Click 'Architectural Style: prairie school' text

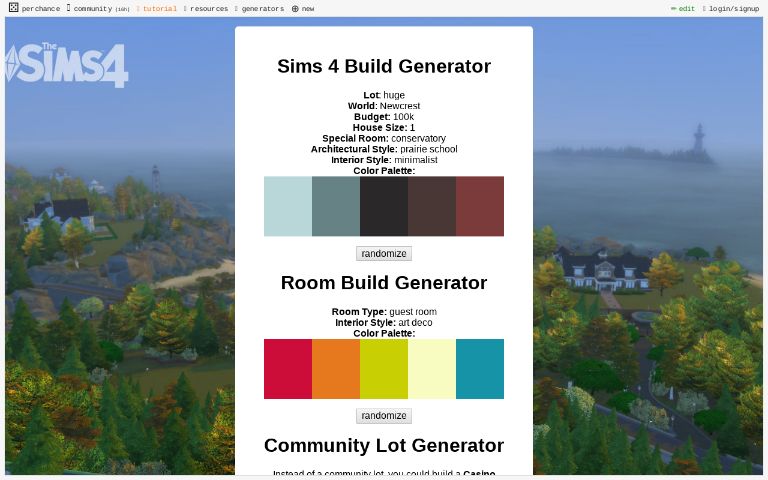pos(384,149)
